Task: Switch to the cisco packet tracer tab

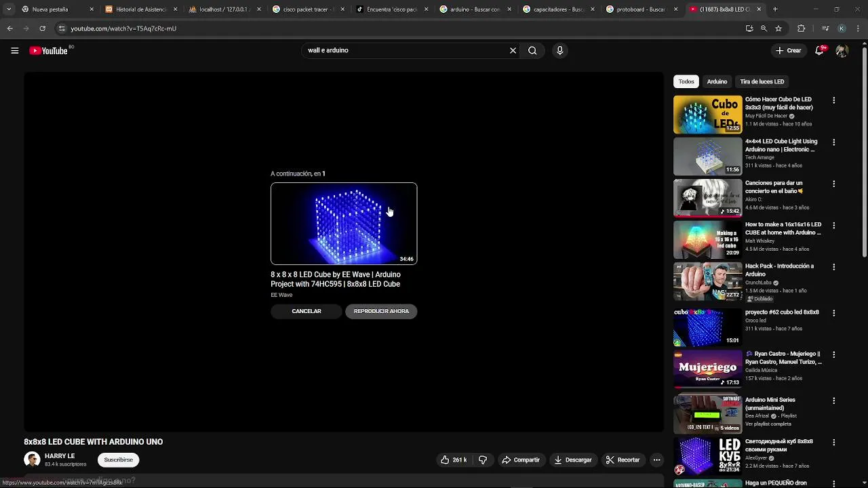Action: (308, 9)
